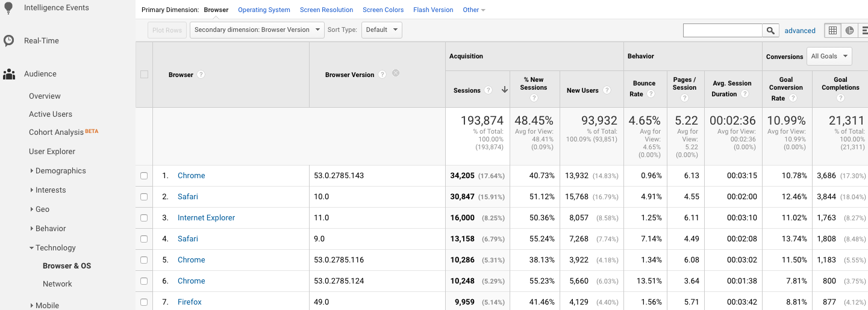The height and width of the screenshot is (310, 868).
Task: Click the help icon beside Browser header
Action: click(x=201, y=75)
